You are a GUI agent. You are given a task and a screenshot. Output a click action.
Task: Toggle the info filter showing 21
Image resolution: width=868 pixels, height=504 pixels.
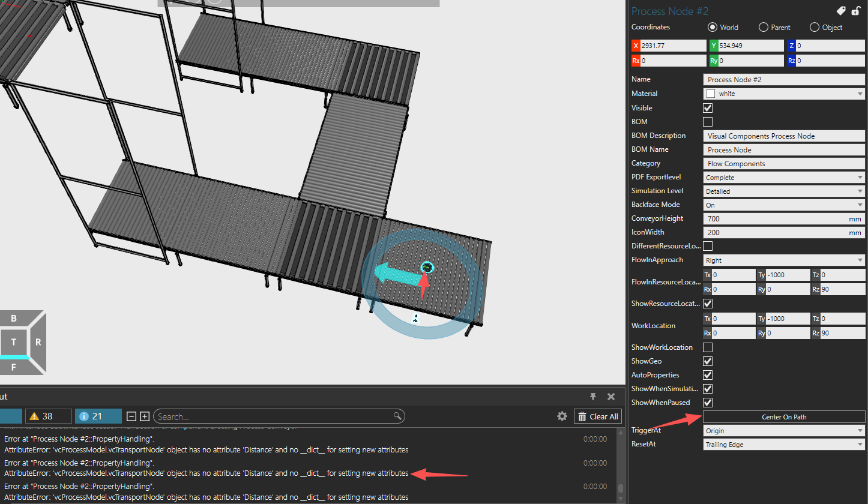pos(98,416)
